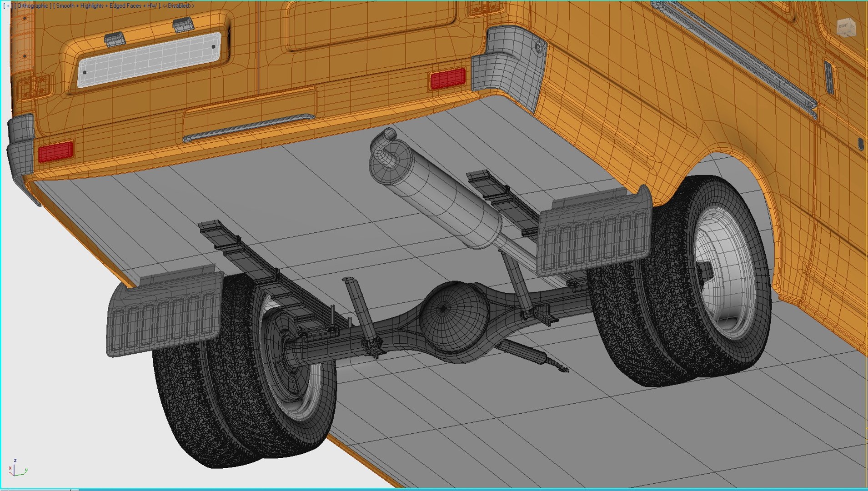Viewport: 868px width, 491px height.
Task: Open the Orthographic point-of-view viewport menu
Action: click(32, 6)
